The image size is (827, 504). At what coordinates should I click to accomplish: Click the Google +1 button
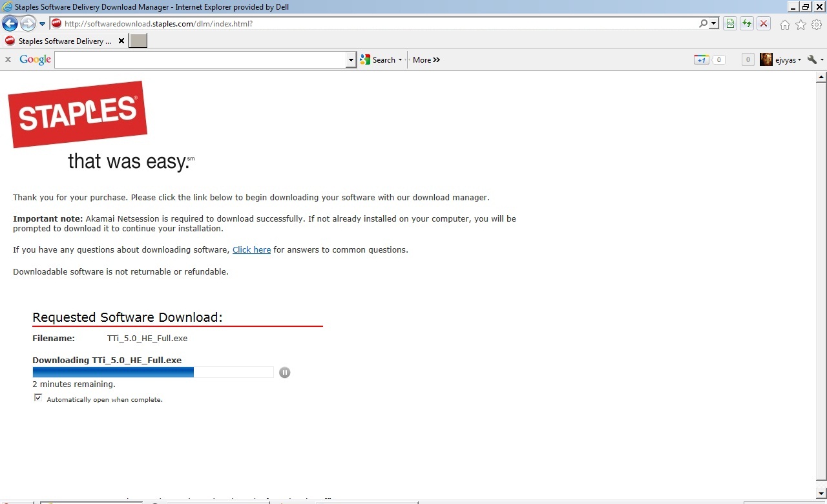(701, 59)
